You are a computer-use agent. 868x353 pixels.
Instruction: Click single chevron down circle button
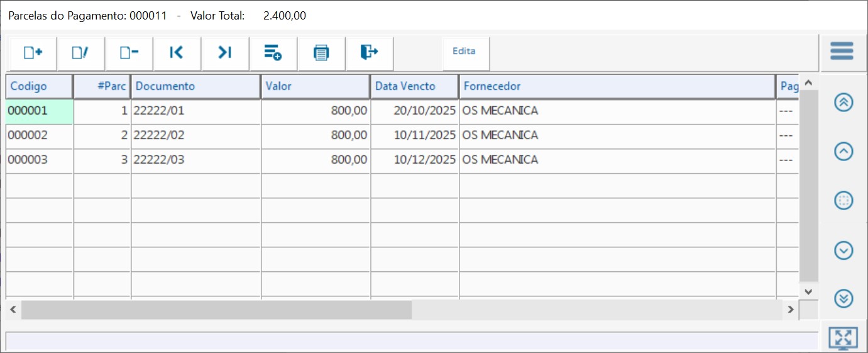pyautogui.click(x=843, y=250)
